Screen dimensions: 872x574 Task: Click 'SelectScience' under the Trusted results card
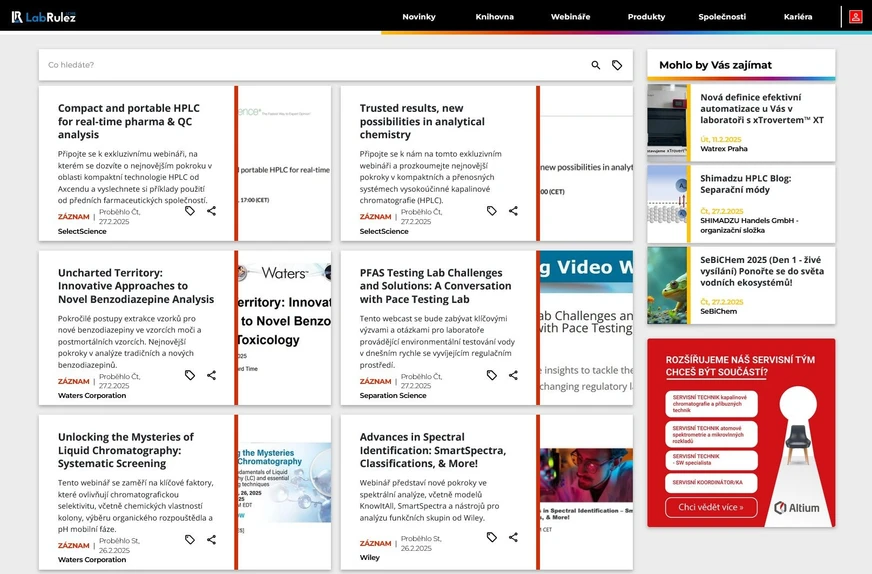pyautogui.click(x=384, y=231)
